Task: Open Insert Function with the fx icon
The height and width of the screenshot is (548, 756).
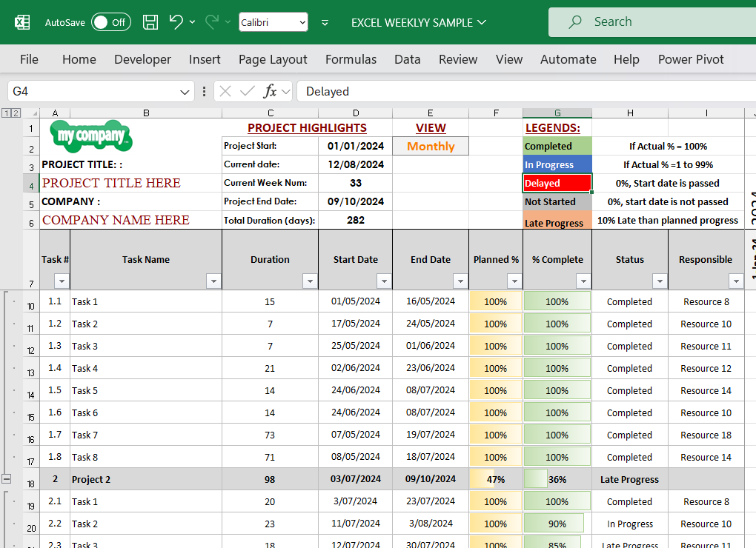Action: click(268, 91)
